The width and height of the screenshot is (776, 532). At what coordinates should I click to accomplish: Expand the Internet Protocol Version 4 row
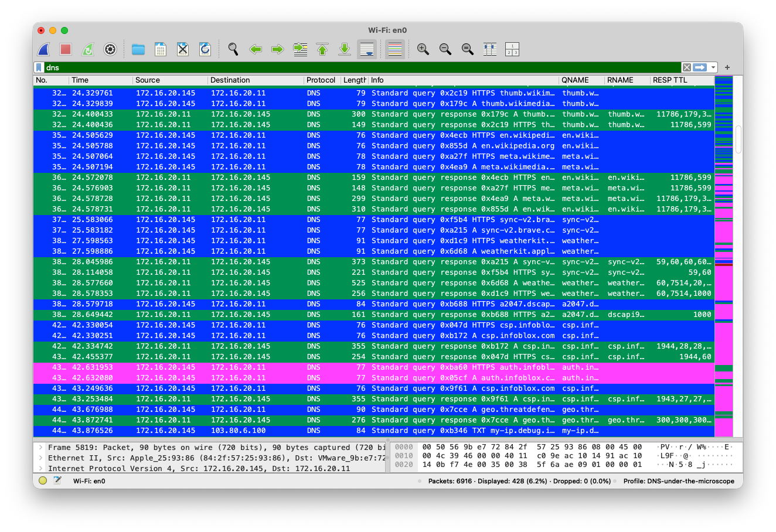(x=40, y=469)
